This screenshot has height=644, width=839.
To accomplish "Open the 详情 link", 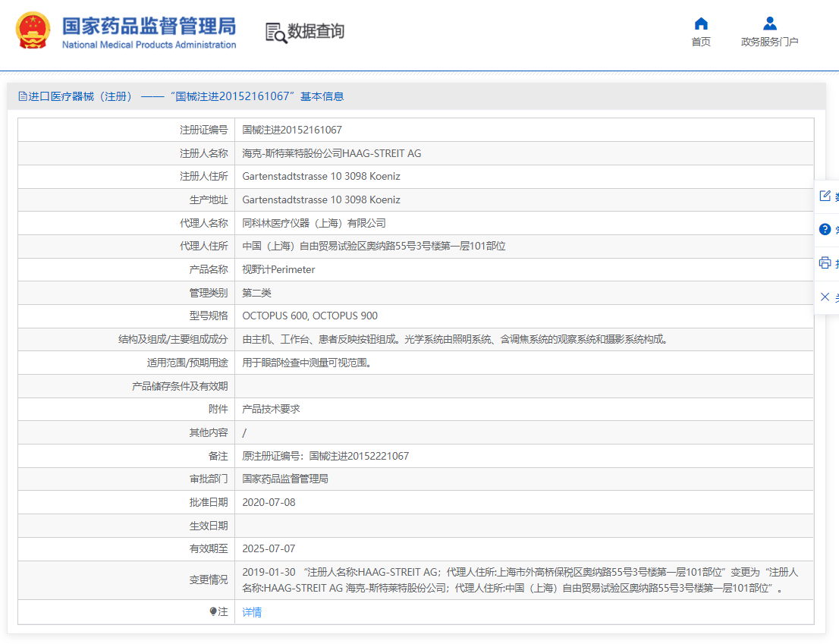I will (x=252, y=612).
